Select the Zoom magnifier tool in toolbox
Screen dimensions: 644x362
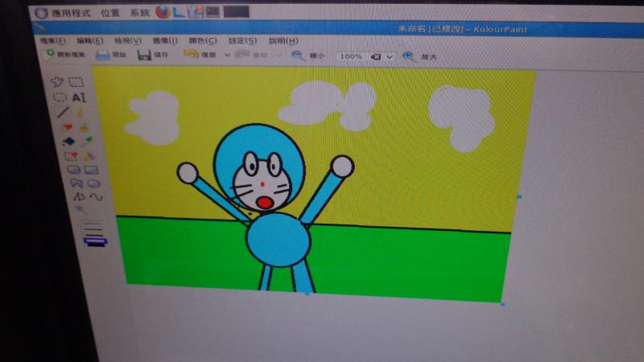tap(80, 210)
